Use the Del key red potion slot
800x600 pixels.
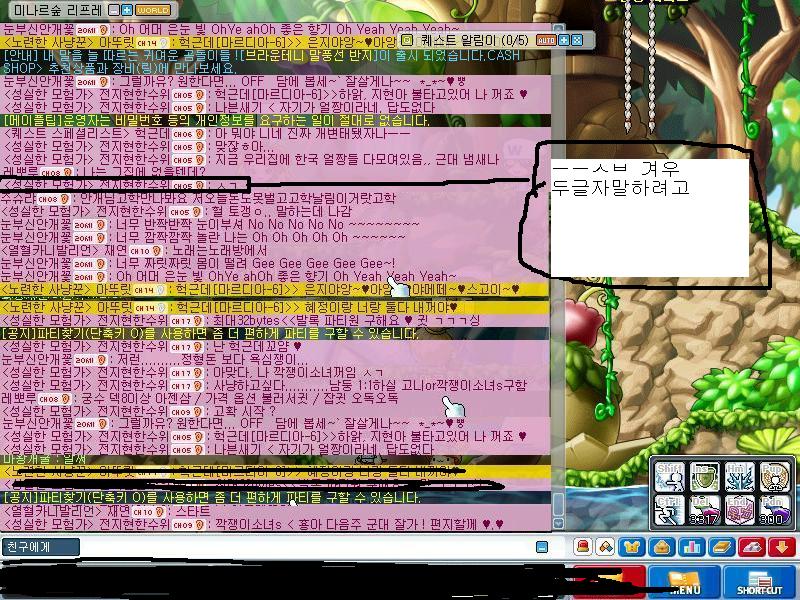point(705,510)
